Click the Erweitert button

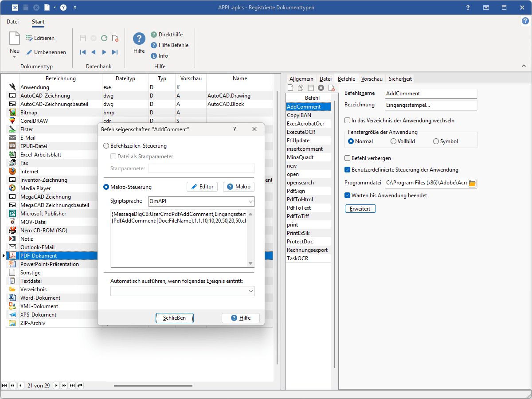[360, 209]
